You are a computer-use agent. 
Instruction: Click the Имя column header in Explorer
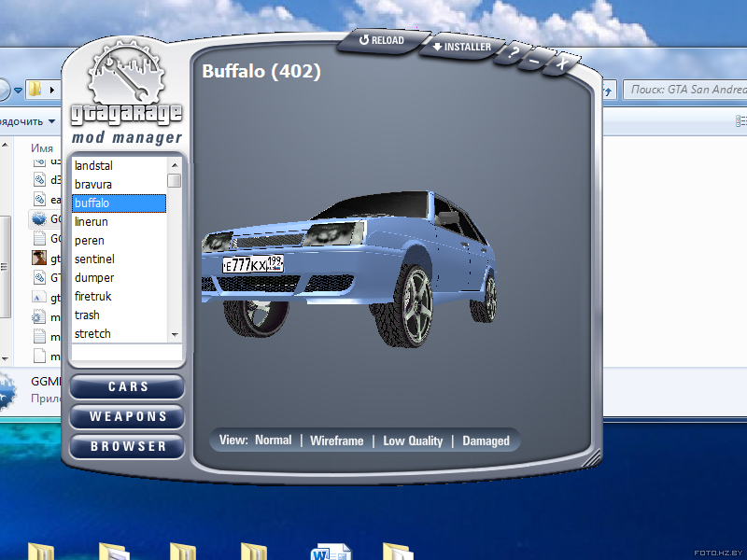(42, 148)
